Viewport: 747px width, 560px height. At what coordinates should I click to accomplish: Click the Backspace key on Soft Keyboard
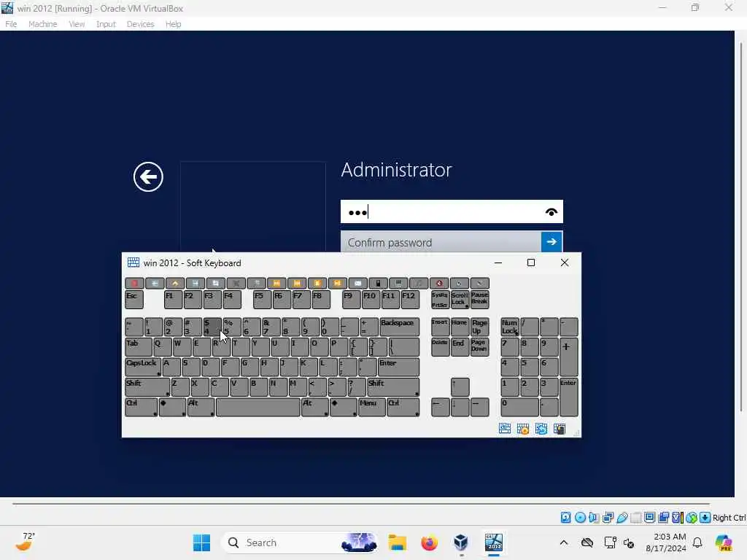click(399, 327)
